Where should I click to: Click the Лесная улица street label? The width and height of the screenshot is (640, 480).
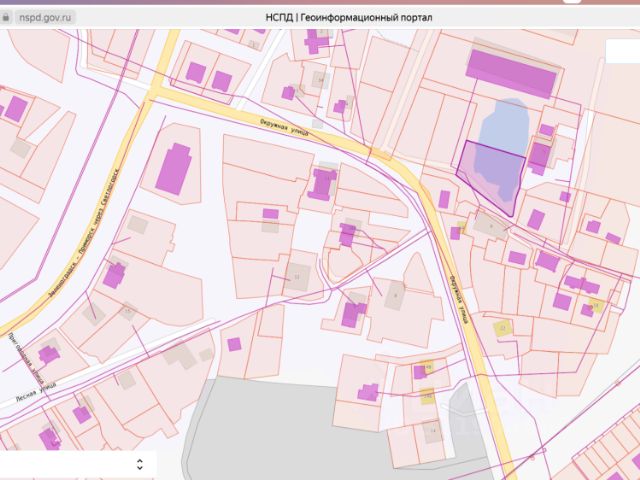[36, 392]
